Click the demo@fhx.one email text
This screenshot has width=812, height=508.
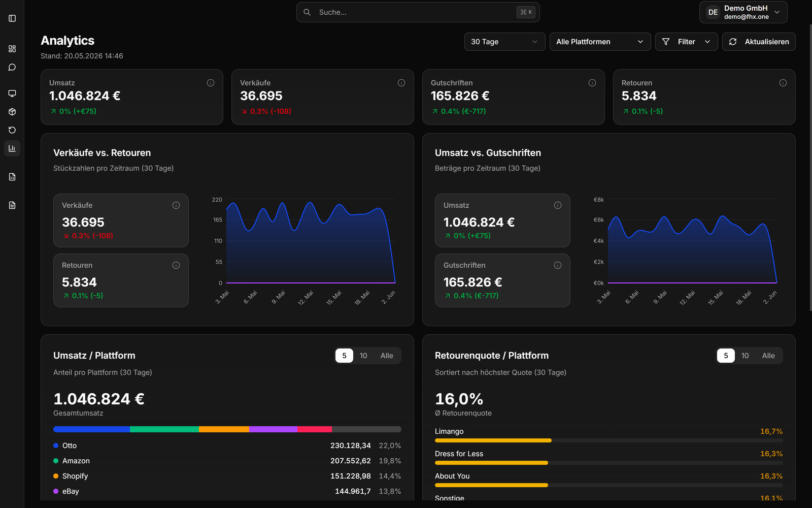point(746,17)
